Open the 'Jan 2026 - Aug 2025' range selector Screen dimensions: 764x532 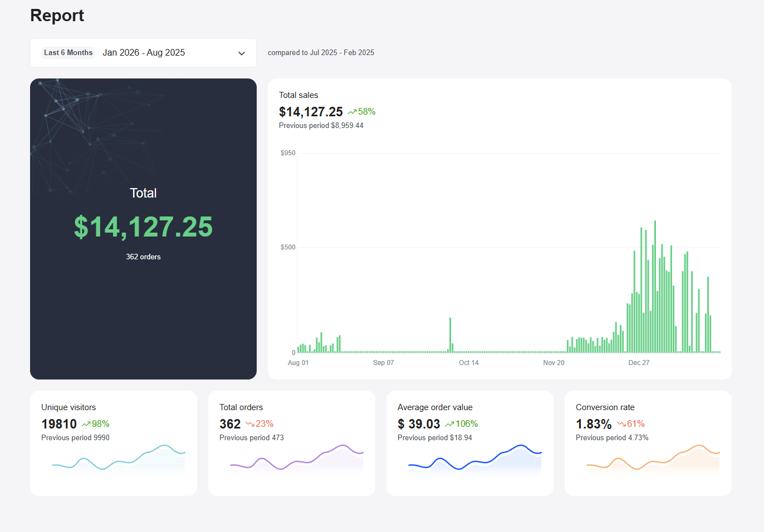144,53
